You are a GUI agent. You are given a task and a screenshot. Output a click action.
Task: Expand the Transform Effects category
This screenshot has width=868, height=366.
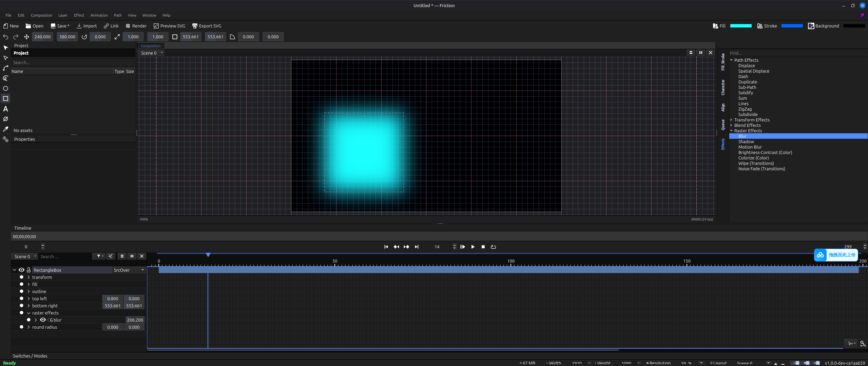[731, 120]
